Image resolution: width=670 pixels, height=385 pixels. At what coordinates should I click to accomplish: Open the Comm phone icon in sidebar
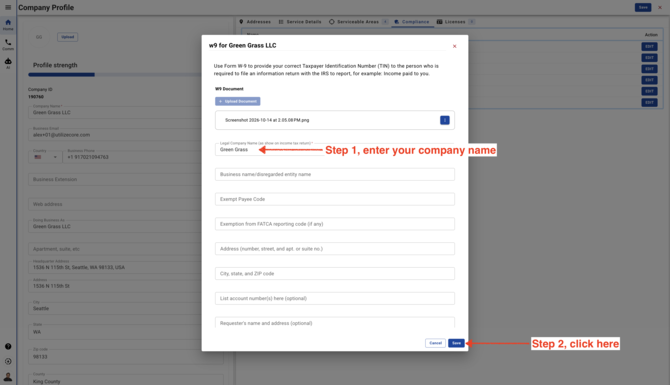[x=8, y=44]
